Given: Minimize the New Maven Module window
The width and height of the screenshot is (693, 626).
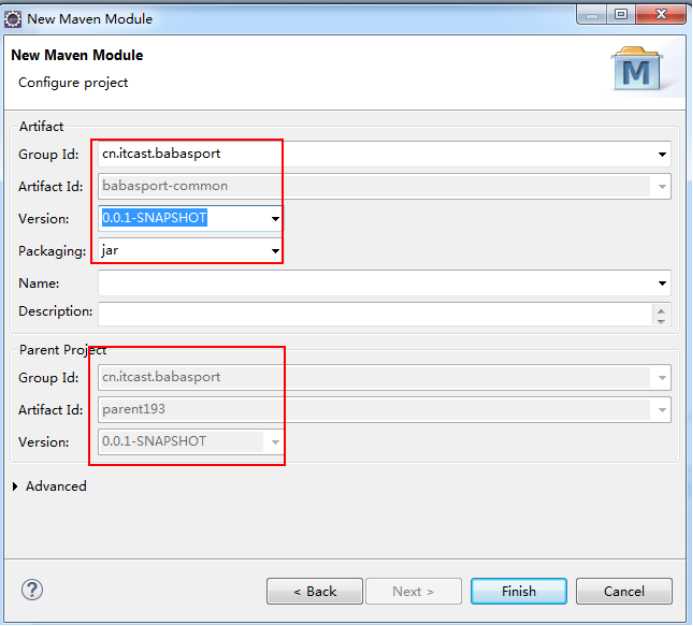Looking at the screenshot, I should point(592,15).
